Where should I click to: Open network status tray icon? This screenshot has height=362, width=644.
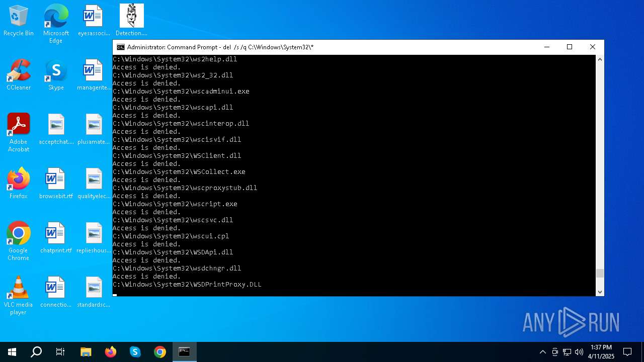[567, 352]
